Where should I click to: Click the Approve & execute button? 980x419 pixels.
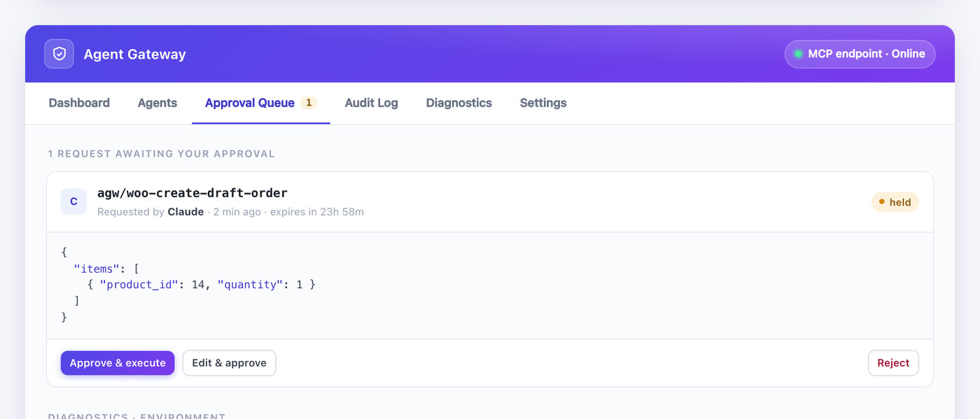coord(118,363)
